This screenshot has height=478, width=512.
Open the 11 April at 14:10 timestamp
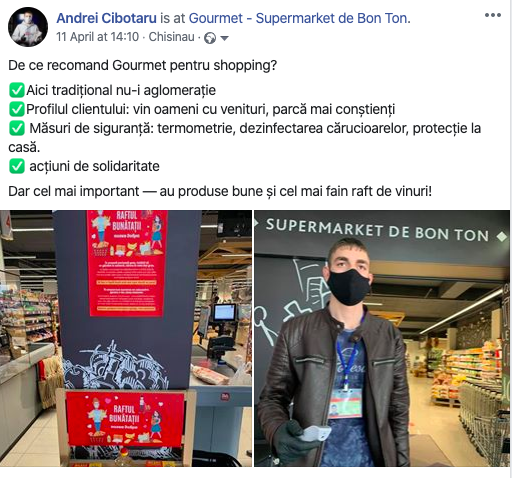[97, 37]
